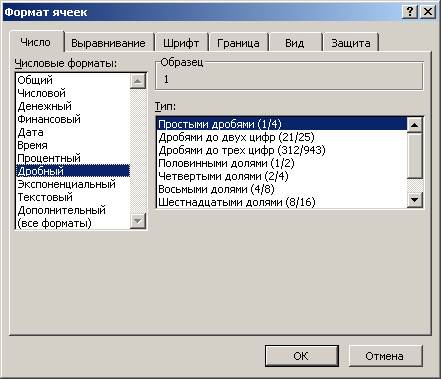Screen dimensions: 441x379
Task: Select the Числовой number format
Action: point(73,93)
